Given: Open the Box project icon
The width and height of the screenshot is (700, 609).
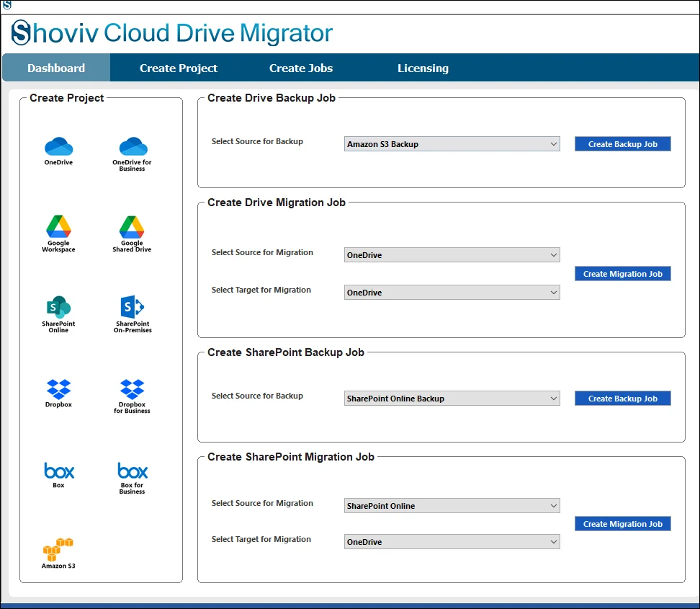Looking at the screenshot, I should 58,476.
